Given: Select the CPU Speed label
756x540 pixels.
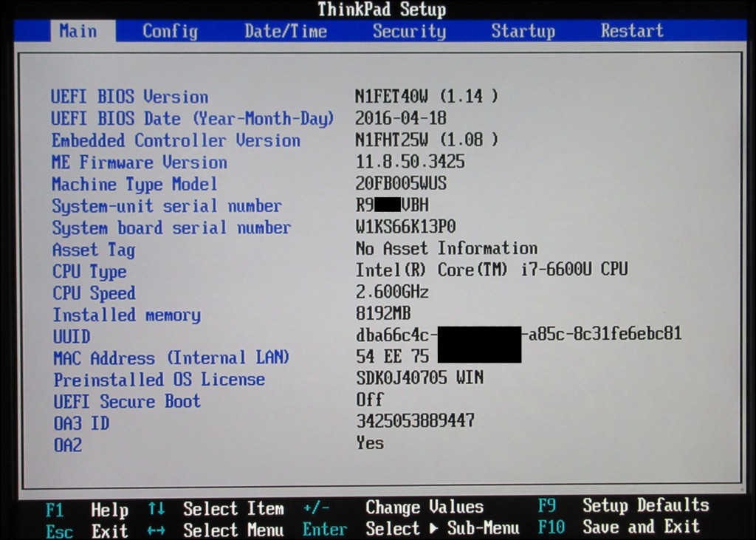Looking at the screenshot, I should tap(94, 293).
